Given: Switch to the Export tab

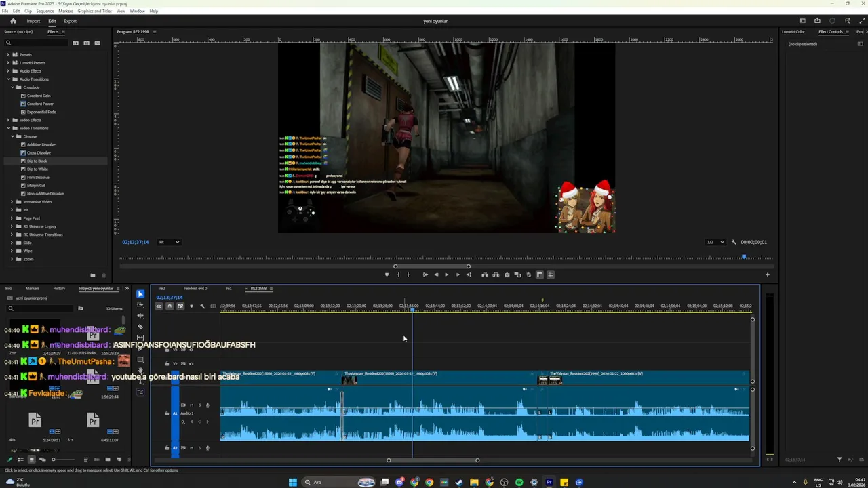Looking at the screenshot, I should (x=71, y=21).
